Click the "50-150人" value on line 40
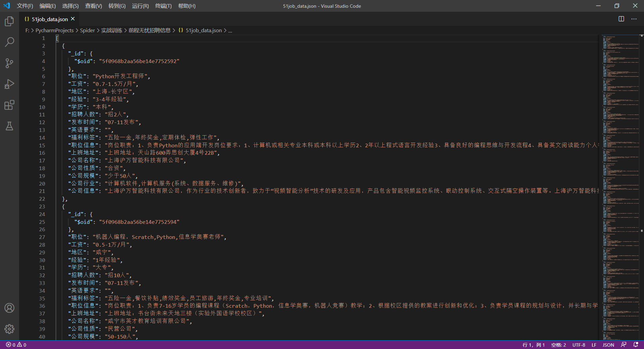The height and width of the screenshot is (349, 644). 120,336
